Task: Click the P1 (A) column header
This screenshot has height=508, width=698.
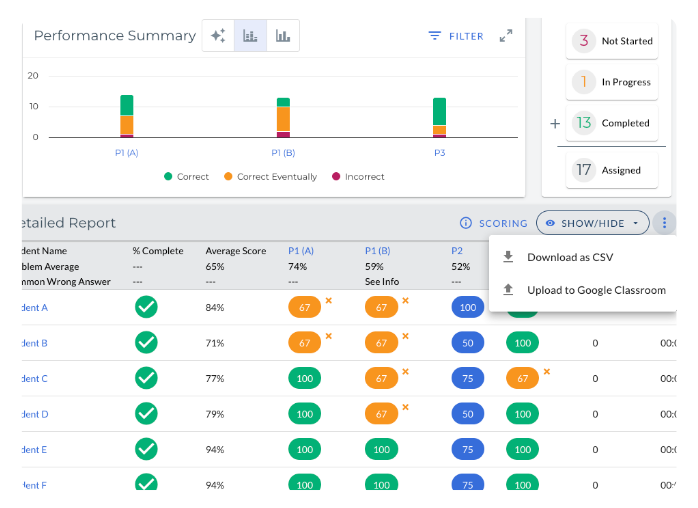Action: [x=301, y=251]
